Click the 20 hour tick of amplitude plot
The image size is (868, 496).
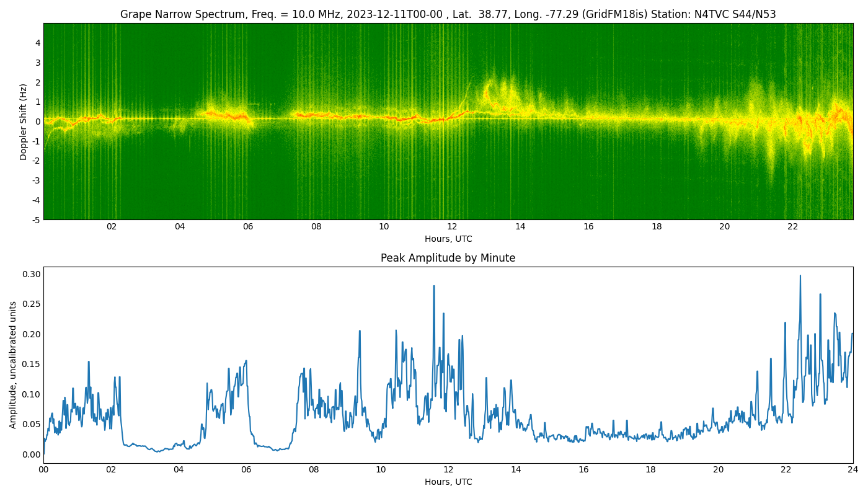click(x=718, y=469)
